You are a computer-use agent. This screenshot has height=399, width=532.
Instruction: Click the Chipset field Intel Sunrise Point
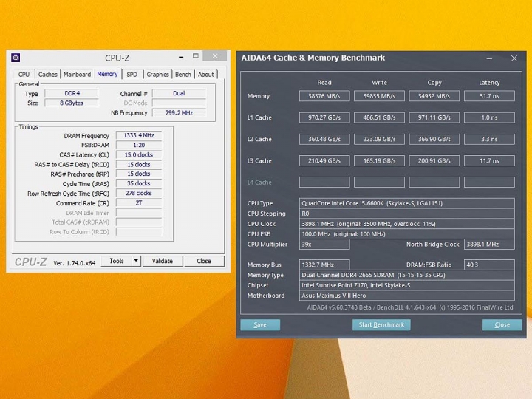point(407,285)
